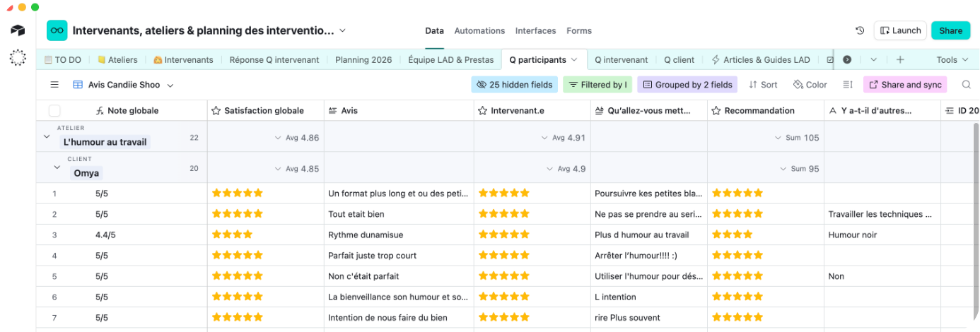This screenshot has height=332, width=980.
Task: Open the views sidebar hamburger icon
Action: [54, 85]
